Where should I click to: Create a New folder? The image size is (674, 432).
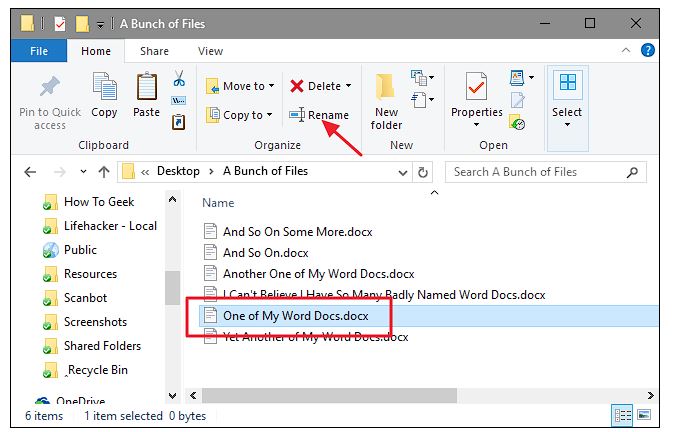coord(386,102)
